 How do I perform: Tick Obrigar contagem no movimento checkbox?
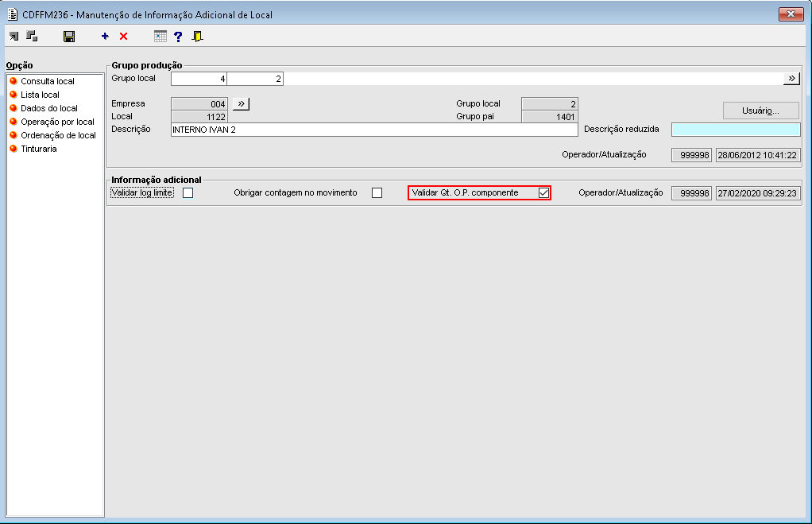pos(377,192)
